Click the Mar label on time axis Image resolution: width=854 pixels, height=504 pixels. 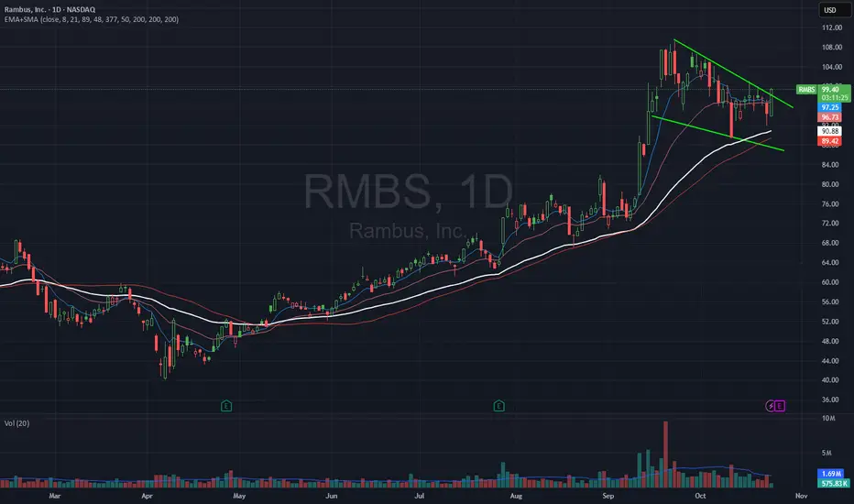pos(54,496)
